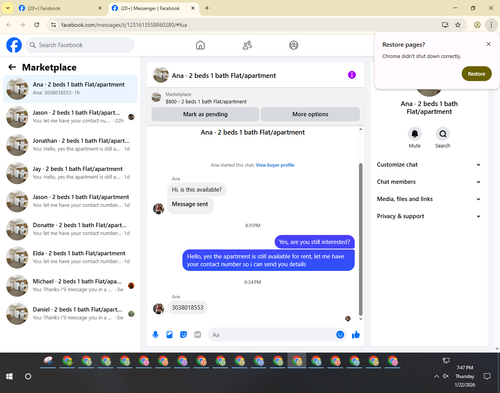Image resolution: width=500 pixels, height=393 pixels.
Task: Show hidden system tray icons
Action: [x=436, y=376]
